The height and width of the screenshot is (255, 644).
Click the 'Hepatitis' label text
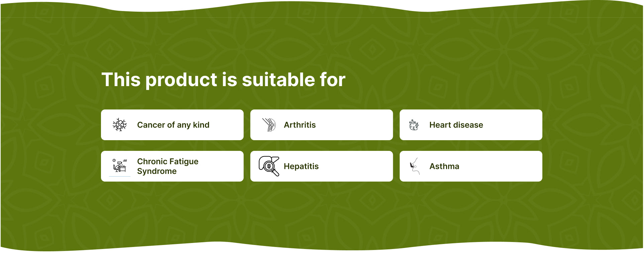[x=301, y=166]
